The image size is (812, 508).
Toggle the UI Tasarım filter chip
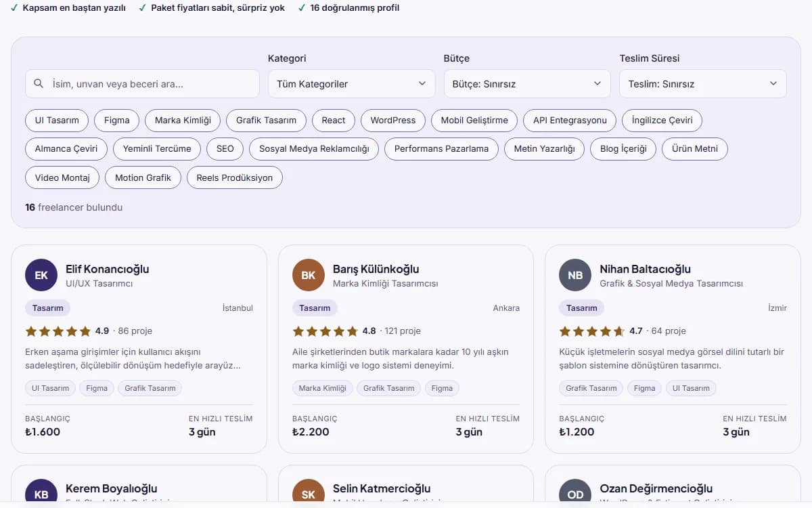(57, 121)
